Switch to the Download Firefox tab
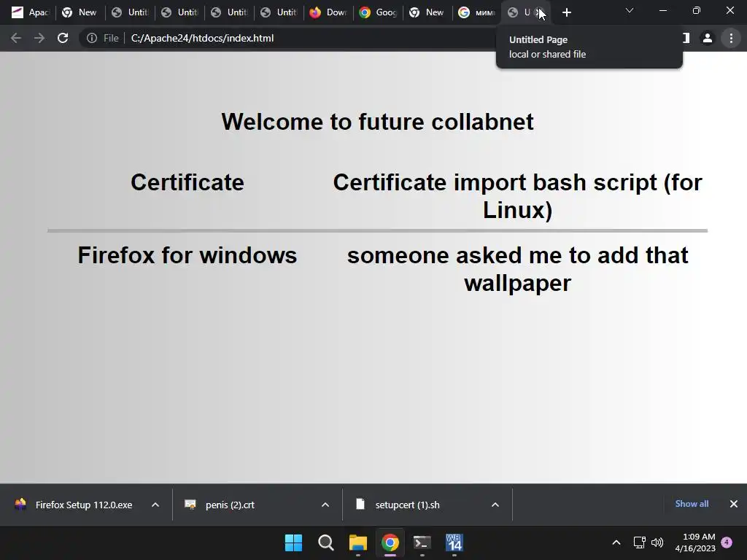 point(329,12)
